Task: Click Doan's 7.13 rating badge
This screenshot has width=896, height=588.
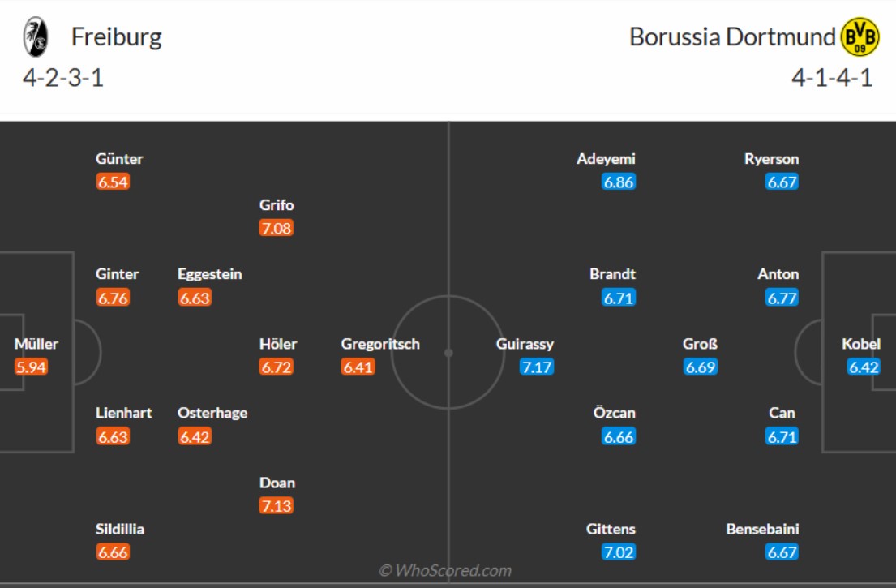Action: coord(276,506)
